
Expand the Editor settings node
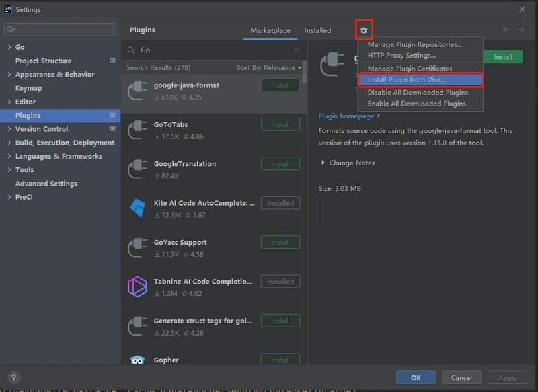9,102
